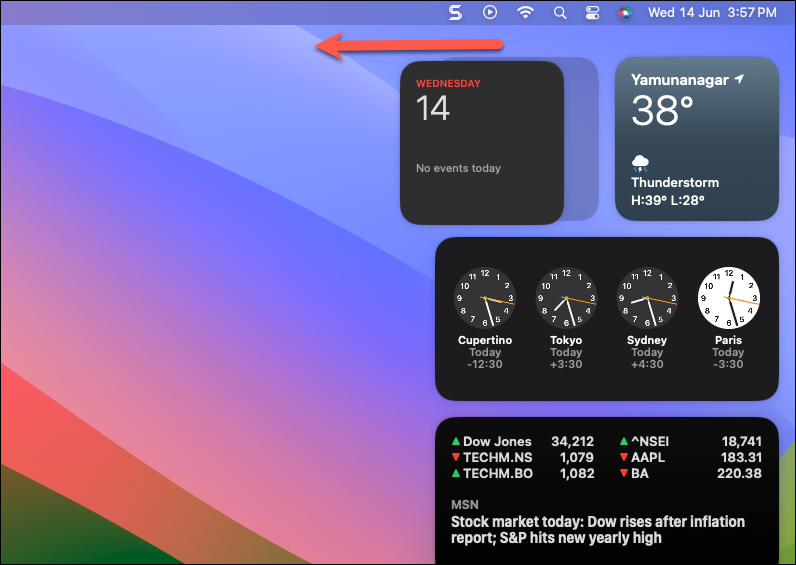The width and height of the screenshot is (796, 565).
Task: Click the red down arrow beside BA
Action: [624, 474]
